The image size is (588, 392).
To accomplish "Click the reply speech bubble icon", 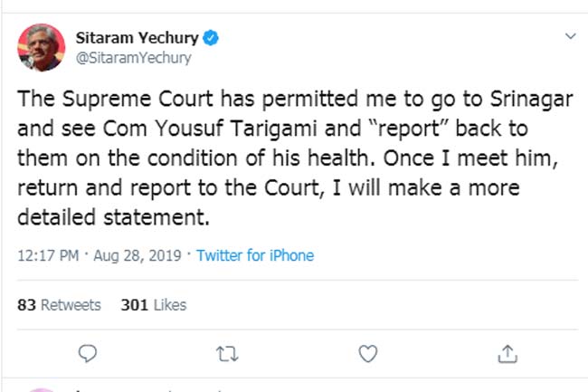I will 87,352.
